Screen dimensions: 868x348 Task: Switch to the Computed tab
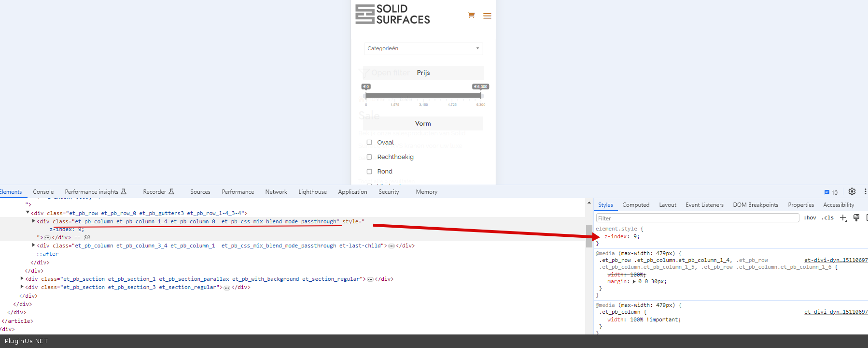point(635,205)
